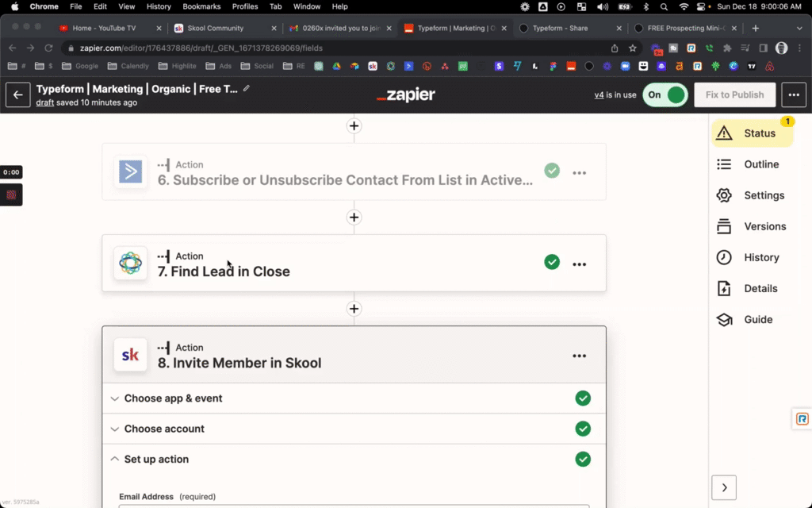Click the back arrow next to the Zap title
The height and width of the screenshot is (508, 812).
17,94
